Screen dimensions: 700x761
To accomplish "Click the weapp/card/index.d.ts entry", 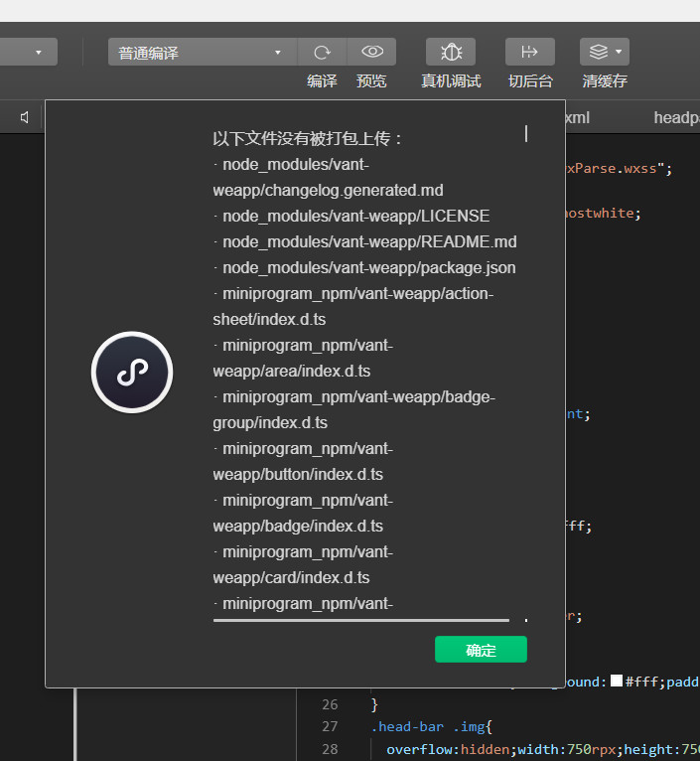I will click(303, 565).
